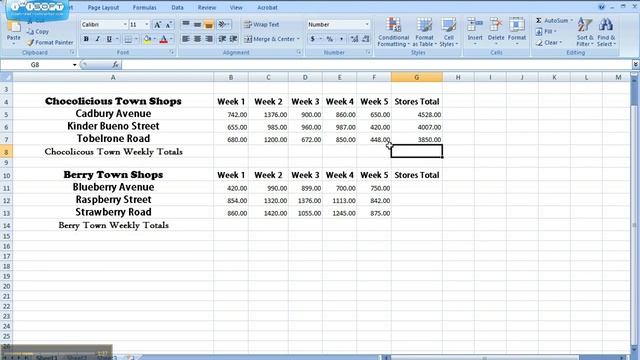This screenshot has width=640, height=360.
Task: Expand the formula bar chevron
Action: pyautogui.click(x=636, y=64)
